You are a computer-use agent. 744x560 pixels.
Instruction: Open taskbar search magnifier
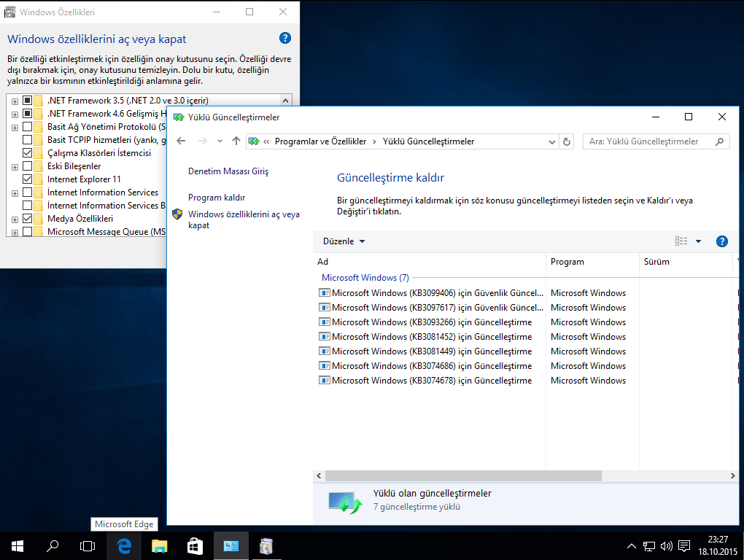(53, 546)
